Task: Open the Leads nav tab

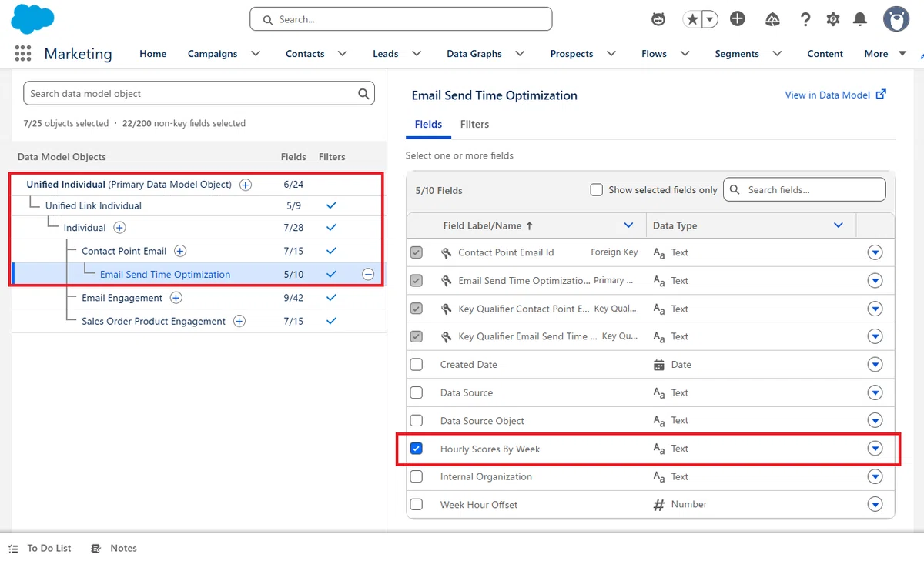Action: pos(386,54)
